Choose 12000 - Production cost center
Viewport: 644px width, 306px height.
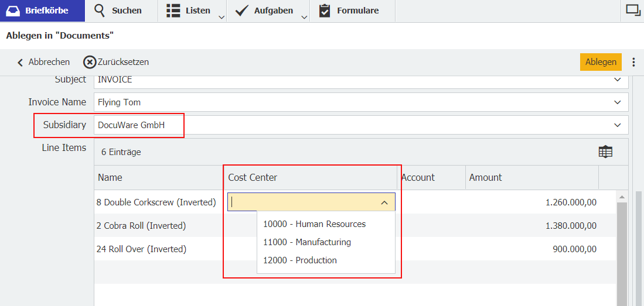click(299, 260)
